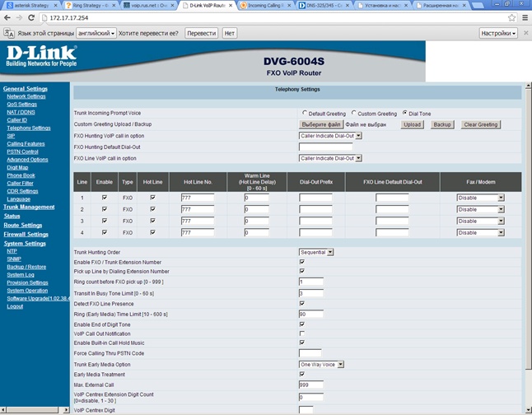Image resolution: width=532 pixels, height=415 pixels.
Task: Click browser address bar URL
Action: click(69, 17)
